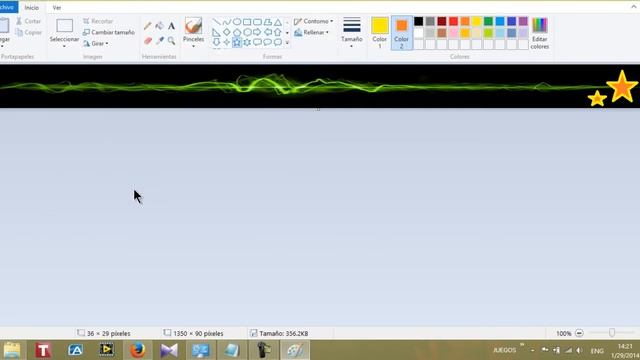
Task: Pick the Triangle shape
Action: click(x=278, y=22)
